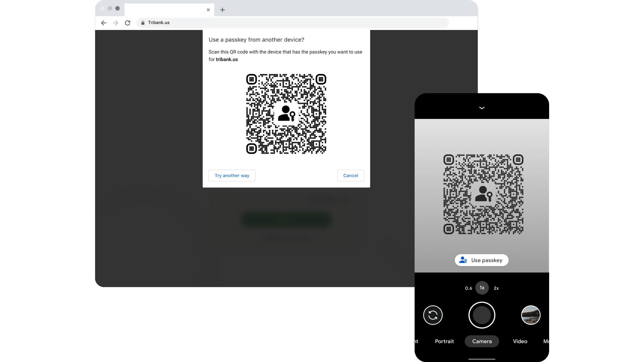The image size is (644, 362).
Task: Reload the Tribank.us page
Action: (127, 22)
